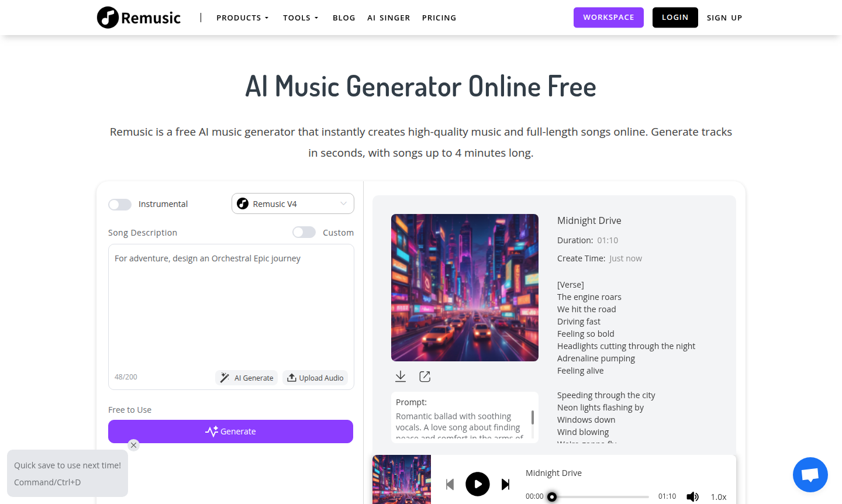Open the chat support bubble
Viewport: 842px width, 504px height.
pyautogui.click(x=810, y=475)
